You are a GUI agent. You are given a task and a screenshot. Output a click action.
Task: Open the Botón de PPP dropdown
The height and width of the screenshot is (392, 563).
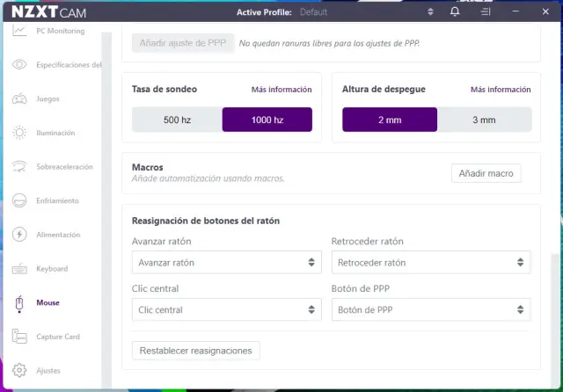[431, 309]
